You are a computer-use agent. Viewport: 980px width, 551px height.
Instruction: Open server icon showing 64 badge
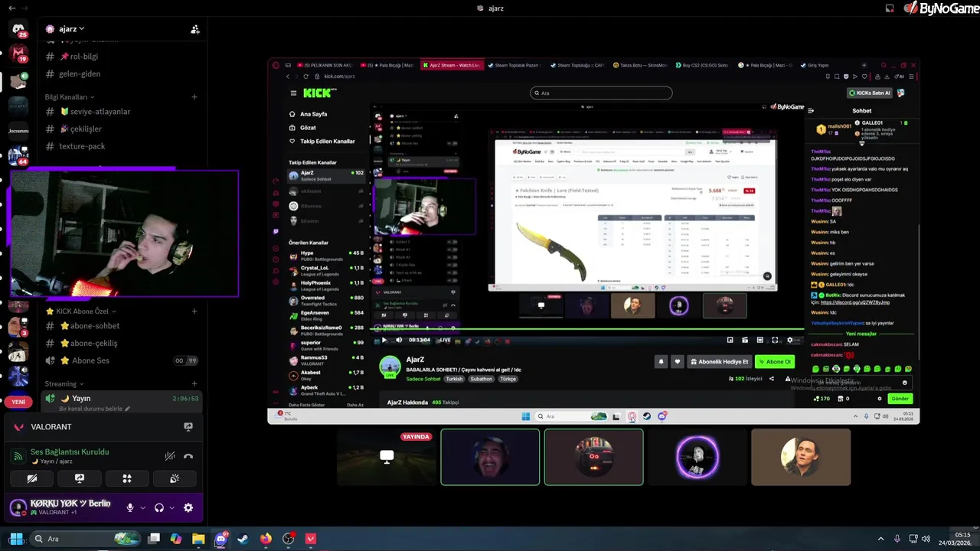(x=18, y=155)
